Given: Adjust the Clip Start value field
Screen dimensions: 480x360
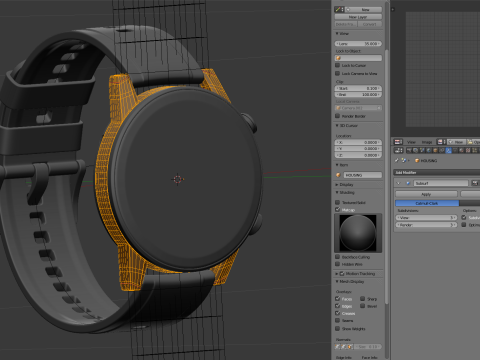Looking at the screenshot, I should point(358,88).
